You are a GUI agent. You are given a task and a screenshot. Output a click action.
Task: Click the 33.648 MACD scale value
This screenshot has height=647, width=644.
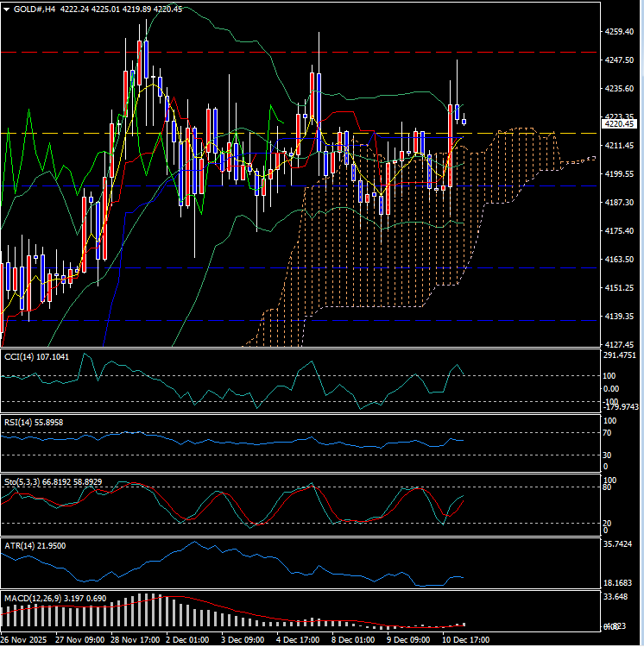618,596
